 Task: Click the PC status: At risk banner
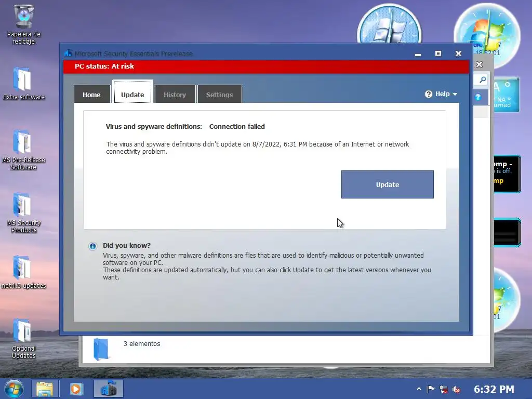[x=267, y=66]
